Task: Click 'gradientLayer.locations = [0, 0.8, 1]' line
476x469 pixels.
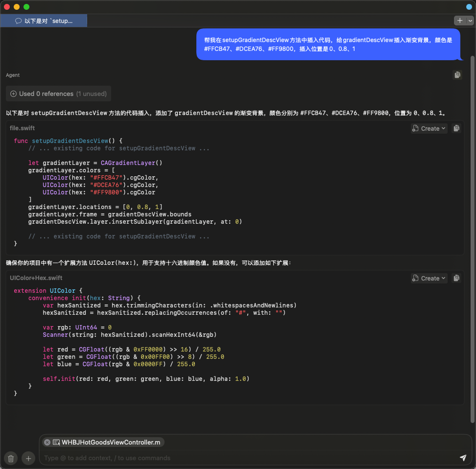Action: tap(95, 207)
